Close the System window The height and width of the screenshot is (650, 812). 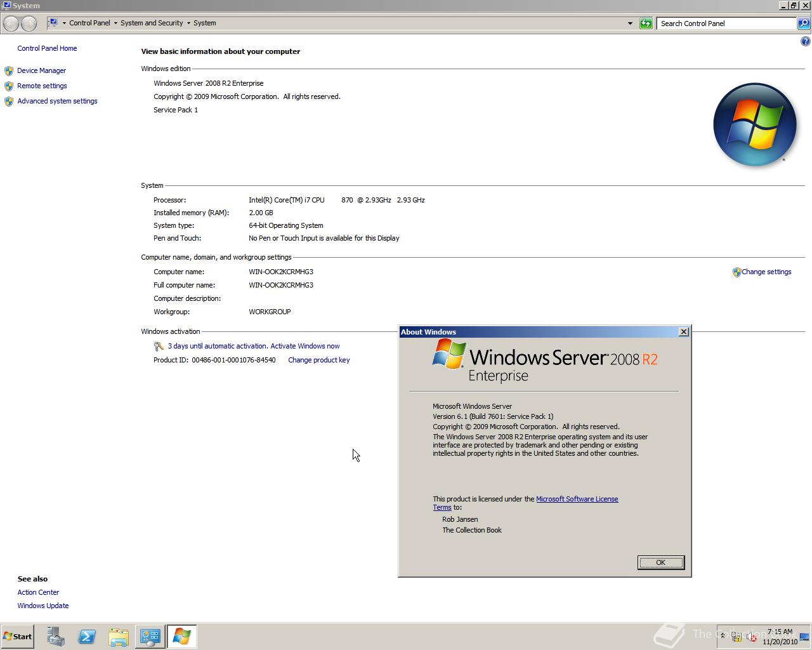805,5
